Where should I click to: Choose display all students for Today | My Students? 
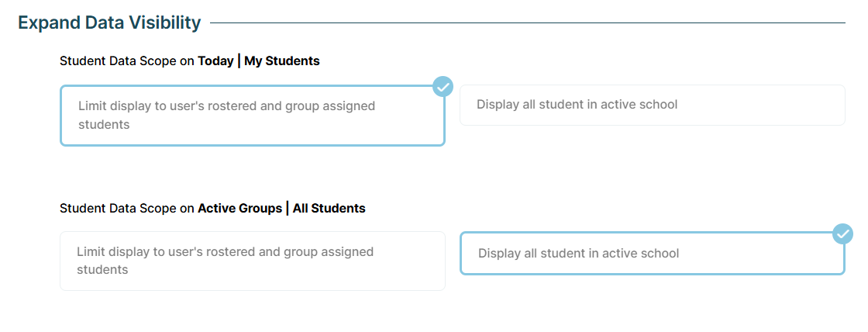[x=652, y=105]
